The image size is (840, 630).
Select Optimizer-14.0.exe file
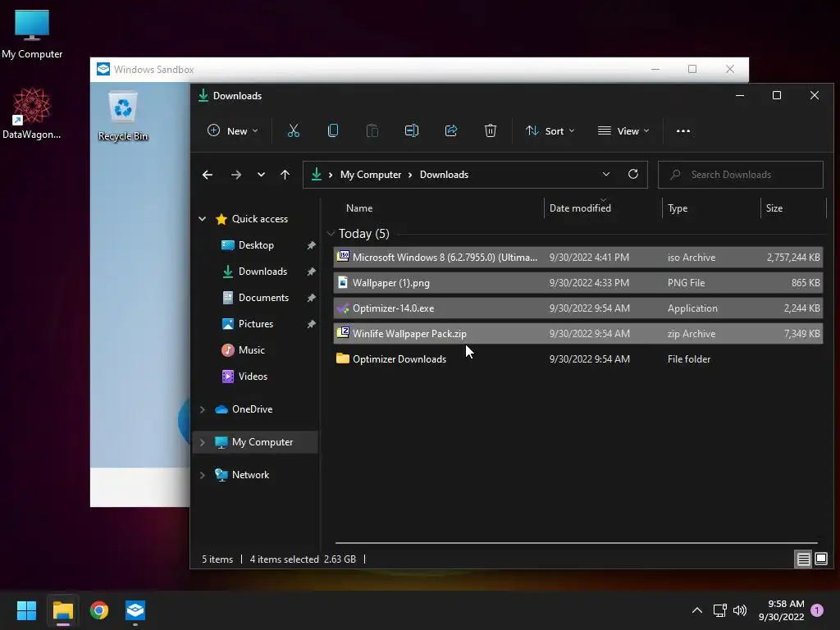point(578,308)
